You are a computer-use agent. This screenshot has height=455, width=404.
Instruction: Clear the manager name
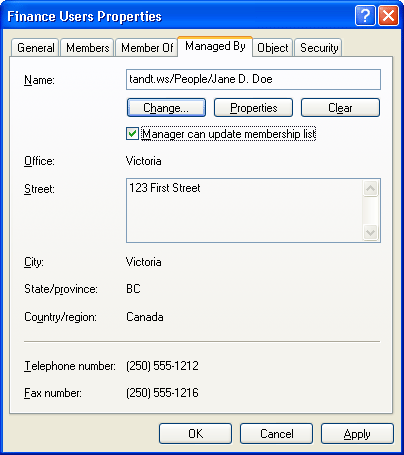[340, 108]
